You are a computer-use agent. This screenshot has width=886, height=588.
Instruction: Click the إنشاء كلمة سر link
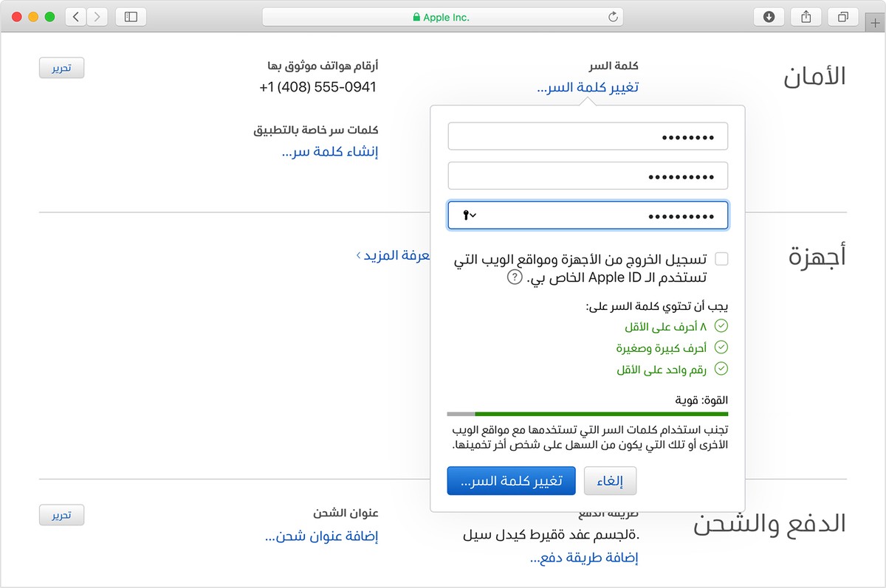(330, 152)
